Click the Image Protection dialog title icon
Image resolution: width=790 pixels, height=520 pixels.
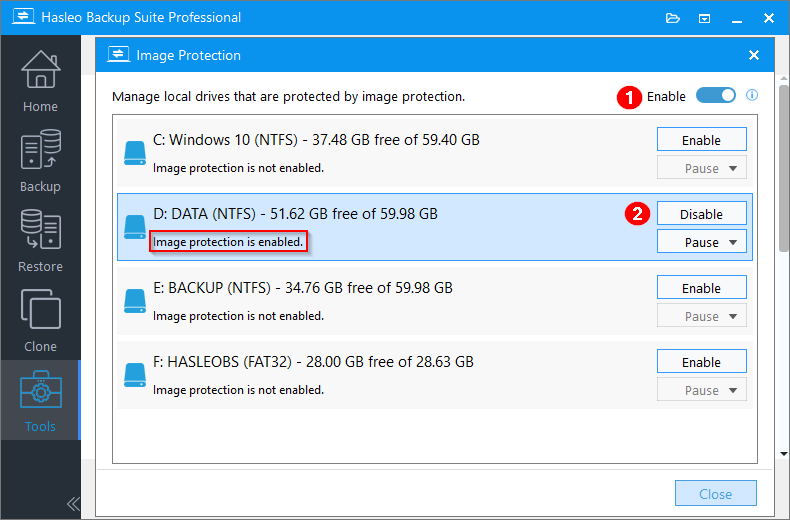pos(118,54)
